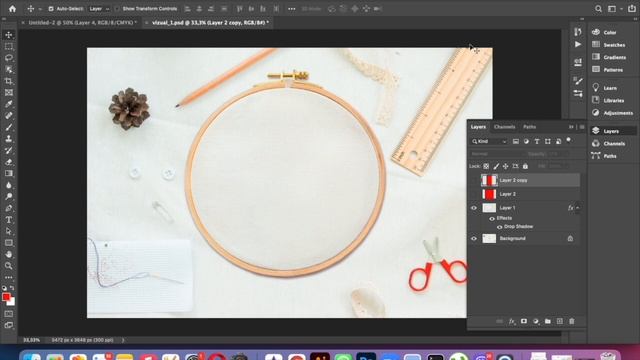640x360 pixels.
Task: Select the Lasso tool
Action: pos(9,58)
